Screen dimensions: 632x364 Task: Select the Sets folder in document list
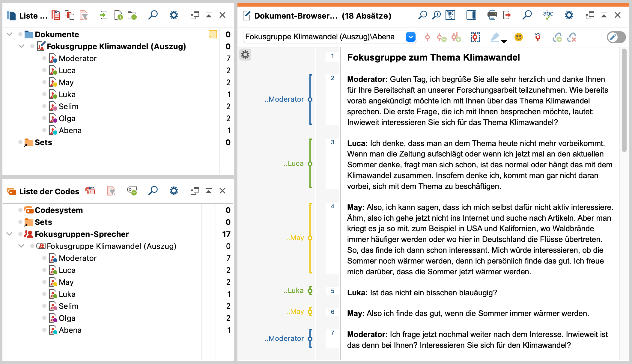43,142
